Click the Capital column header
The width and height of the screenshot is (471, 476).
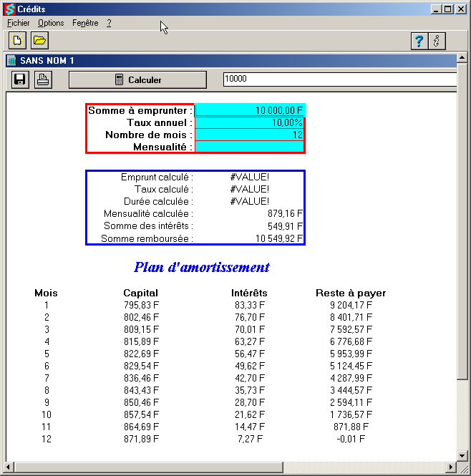140,293
